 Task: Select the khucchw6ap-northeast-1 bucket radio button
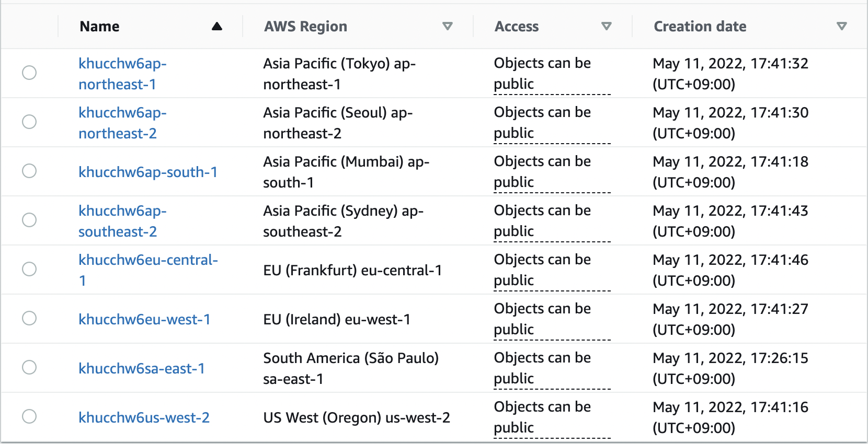click(29, 73)
